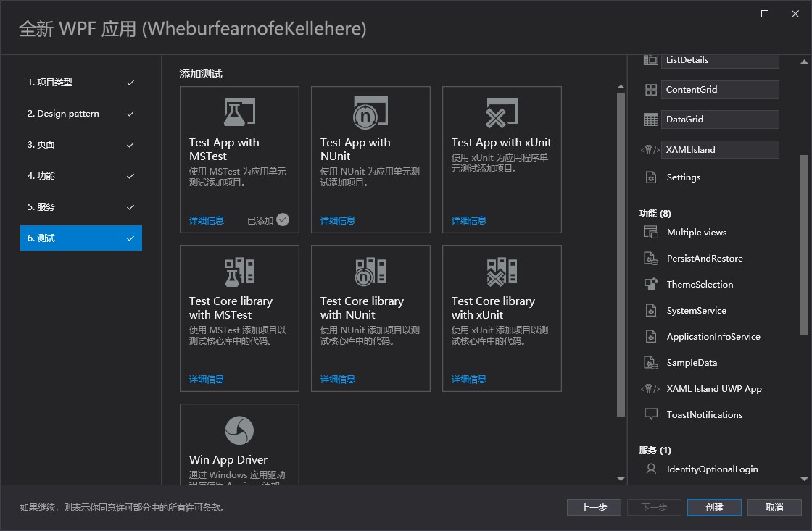The width and height of the screenshot is (812, 531).
Task: Click the IdentityOptionalLogin person icon
Action: [x=651, y=469]
